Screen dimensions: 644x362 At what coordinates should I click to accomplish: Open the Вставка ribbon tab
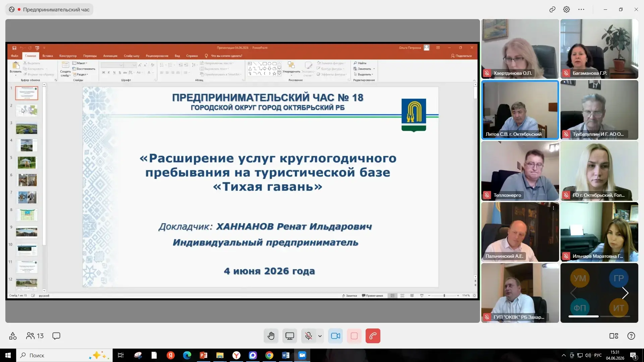pos(48,56)
